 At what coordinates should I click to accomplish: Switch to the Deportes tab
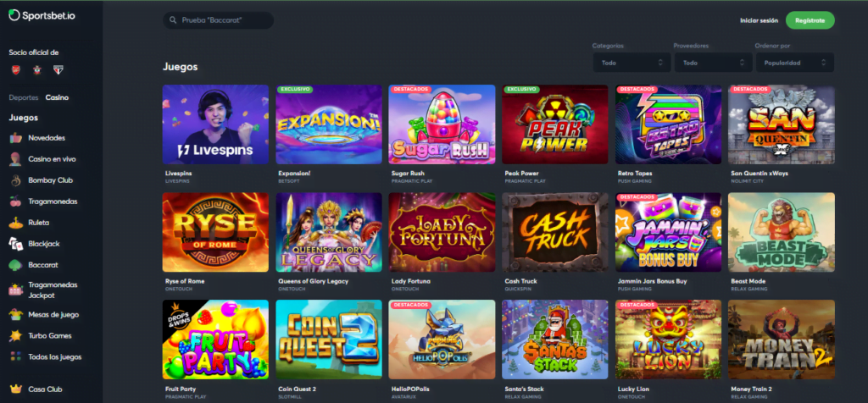point(23,97)
